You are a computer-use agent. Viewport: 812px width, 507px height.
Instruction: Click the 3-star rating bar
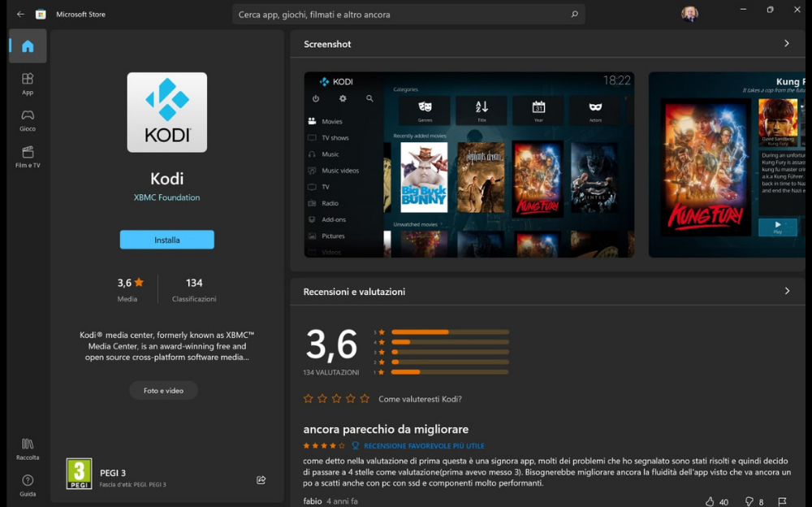click(x=450, y=352)
